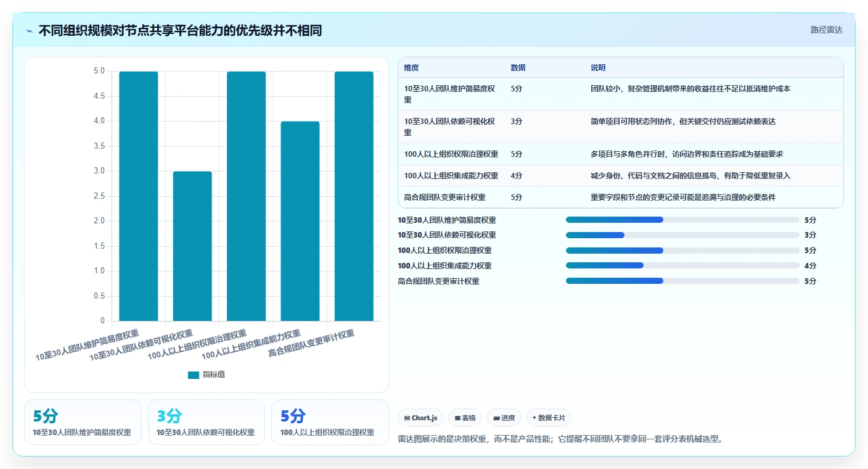The width and height of the screenshot is (868, 469).
Task: Select the 3分 card for 10至30人团队依赖可视化权重
Action: point(207,422)
